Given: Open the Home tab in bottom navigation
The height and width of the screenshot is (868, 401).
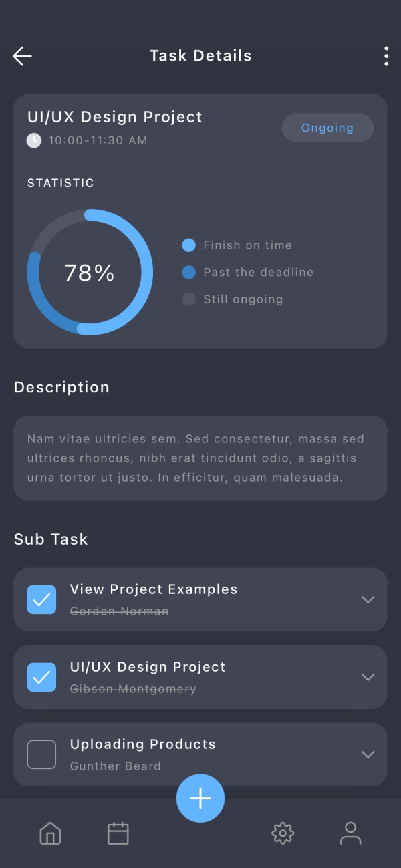Looking at the screenshot, I should tap(50, 833).
